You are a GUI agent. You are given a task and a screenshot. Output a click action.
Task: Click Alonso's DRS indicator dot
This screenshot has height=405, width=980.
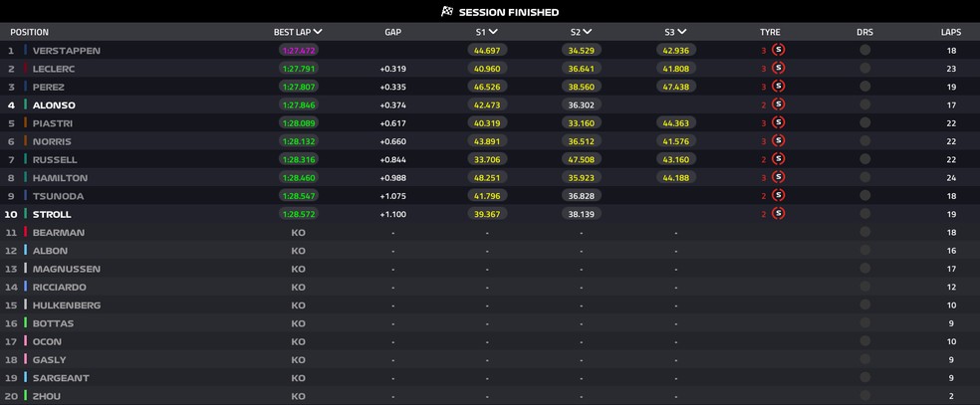[865, 104]
